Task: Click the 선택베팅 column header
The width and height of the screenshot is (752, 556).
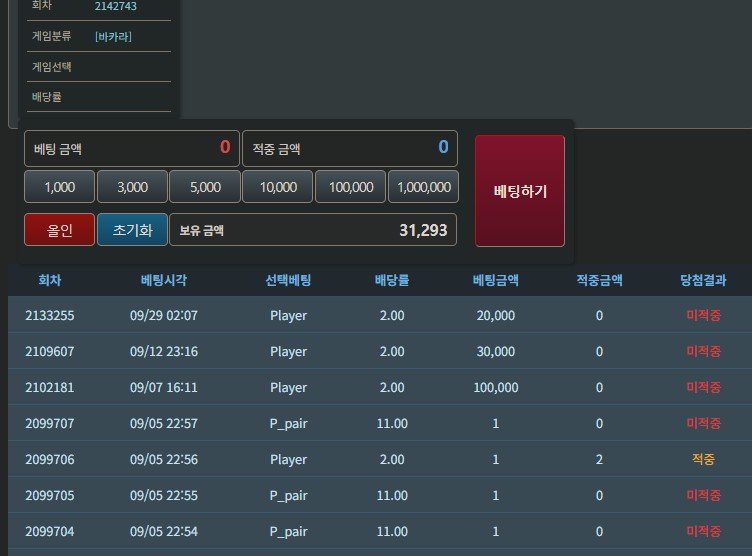Action: (x=288, y=280)
